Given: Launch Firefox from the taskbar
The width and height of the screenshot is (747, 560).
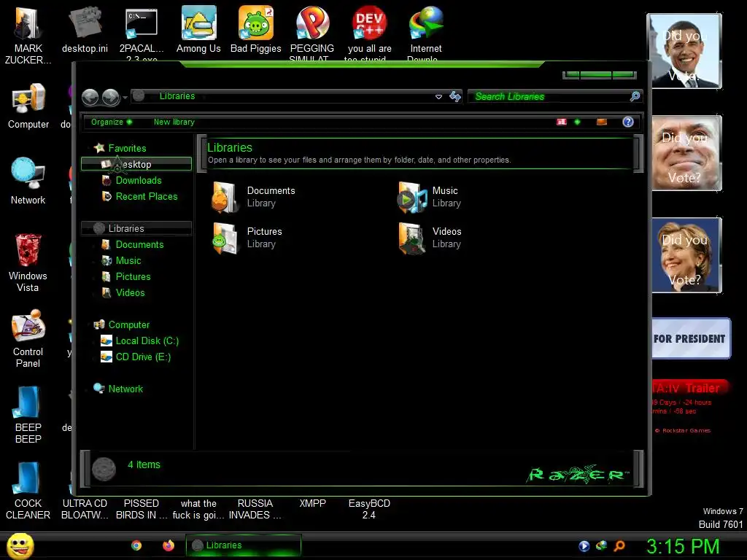Looking at the screenshot, I should coord(169,545).
